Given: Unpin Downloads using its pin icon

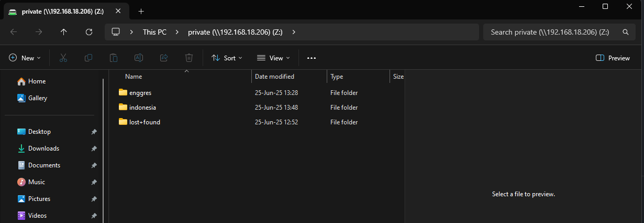Looking at the screenshot, I should [94, 148].
